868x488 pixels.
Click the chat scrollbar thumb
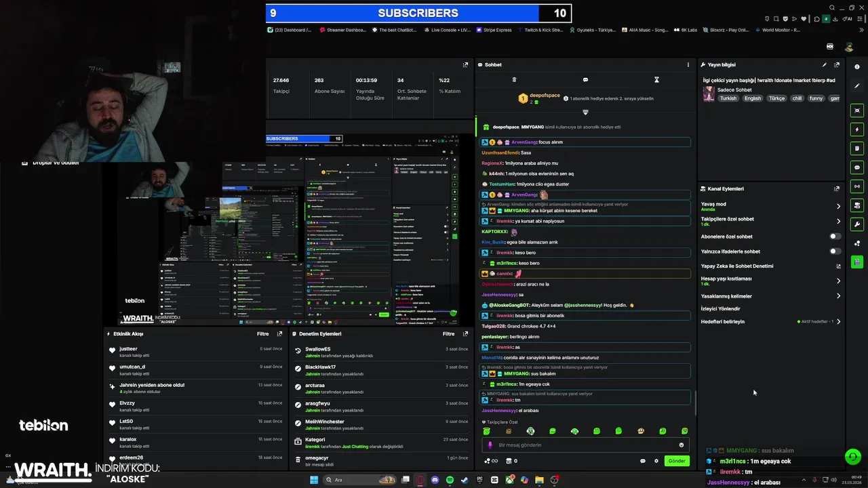(696, 403)
